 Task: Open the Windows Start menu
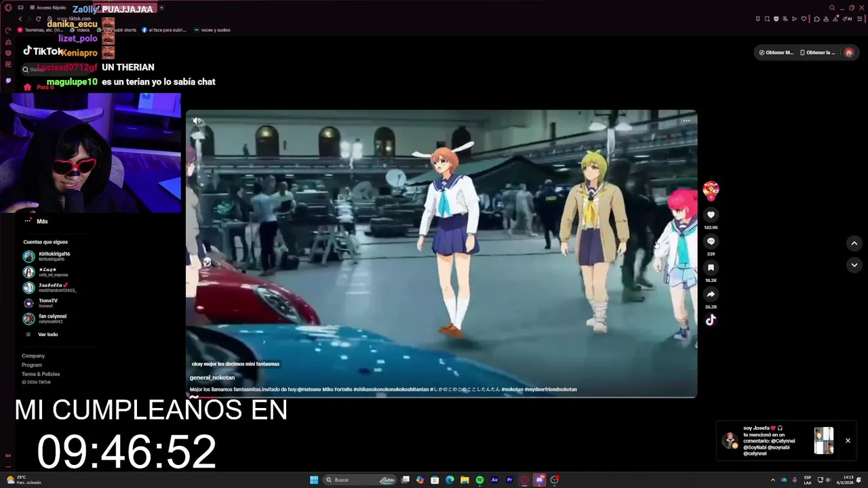click(x=314, y=480)
